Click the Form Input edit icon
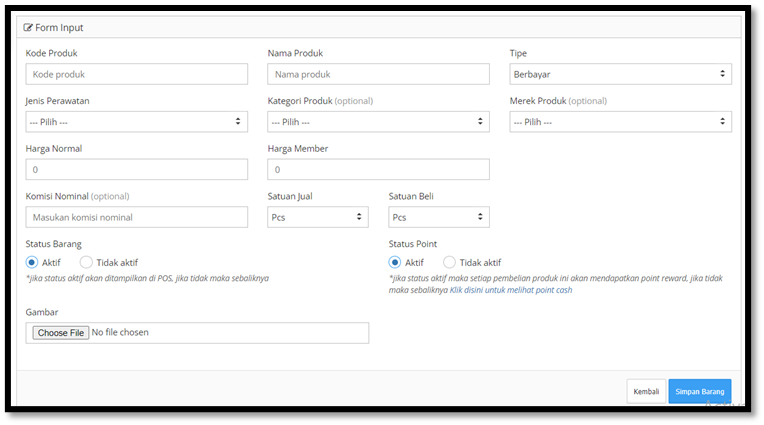764x425 pixels. 28,27
